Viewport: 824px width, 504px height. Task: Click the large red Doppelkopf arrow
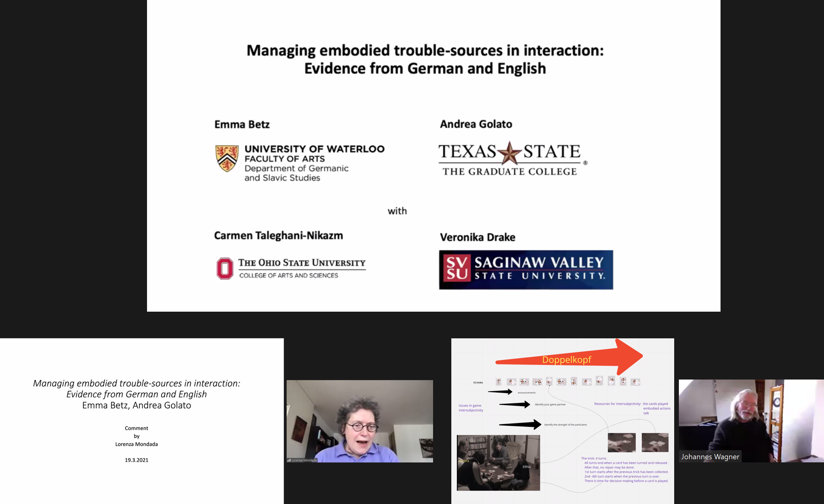pyautogui.click(x=569, y=358)
